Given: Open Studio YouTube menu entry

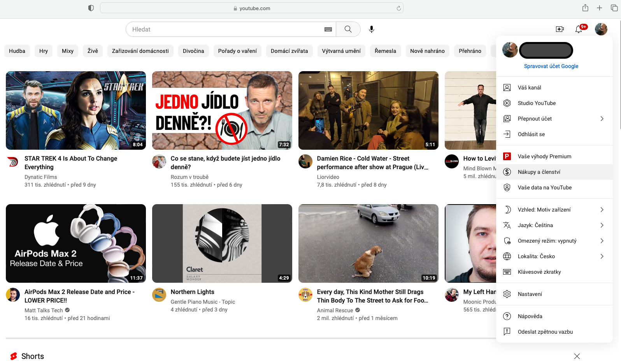Looking at the screenshot, I should [x=554, y=103].
